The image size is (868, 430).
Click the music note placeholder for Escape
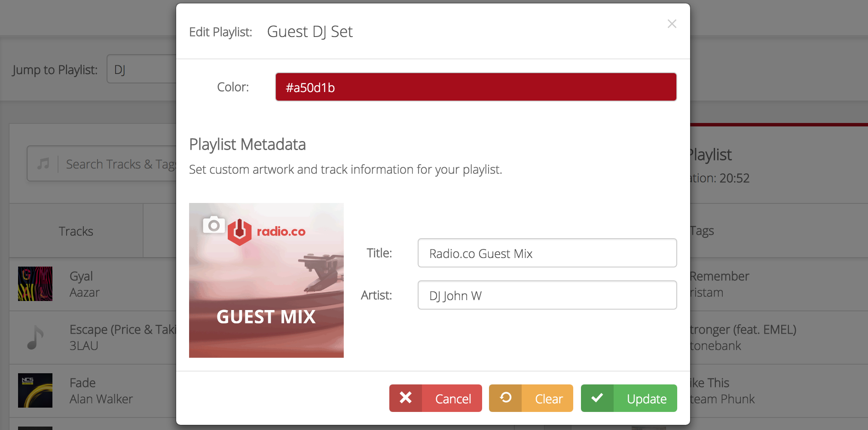coord(35,337)
